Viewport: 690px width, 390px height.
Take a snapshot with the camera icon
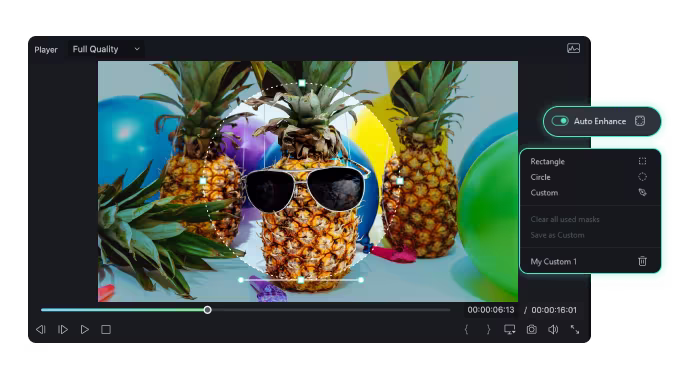coord(532,329)
